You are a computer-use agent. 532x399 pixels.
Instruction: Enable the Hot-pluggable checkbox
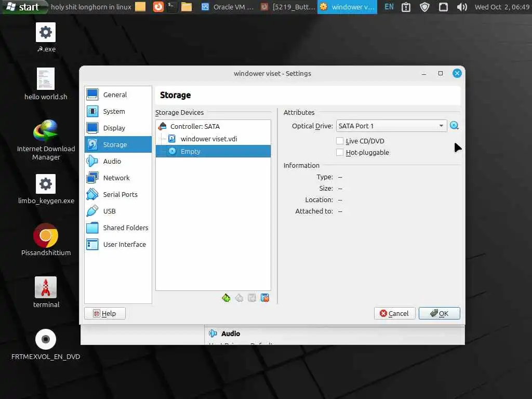[x=340, y=152]
